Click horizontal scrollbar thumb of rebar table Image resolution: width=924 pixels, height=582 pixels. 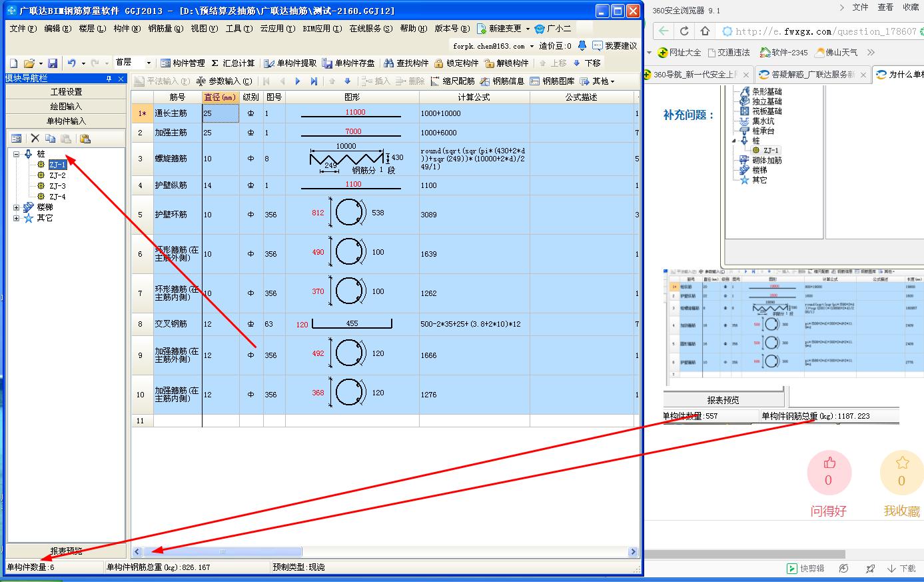(223, 551)
